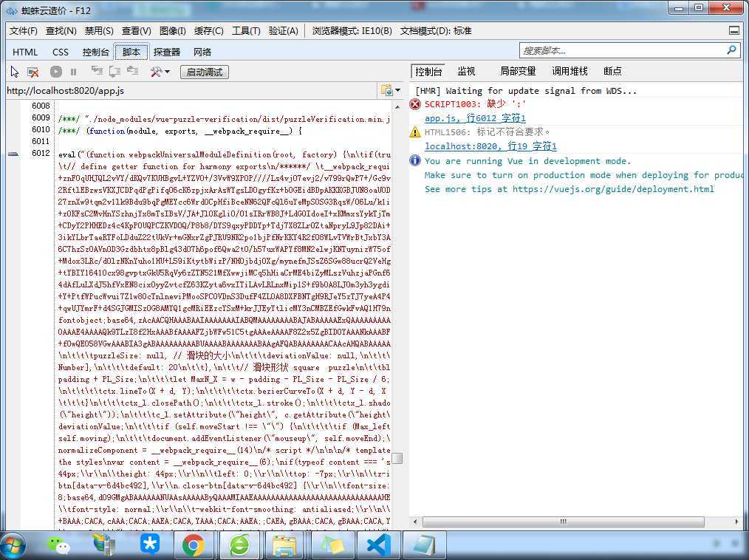
Task: Open the 局部变量 locals tab
Action: tap(518, 71)
